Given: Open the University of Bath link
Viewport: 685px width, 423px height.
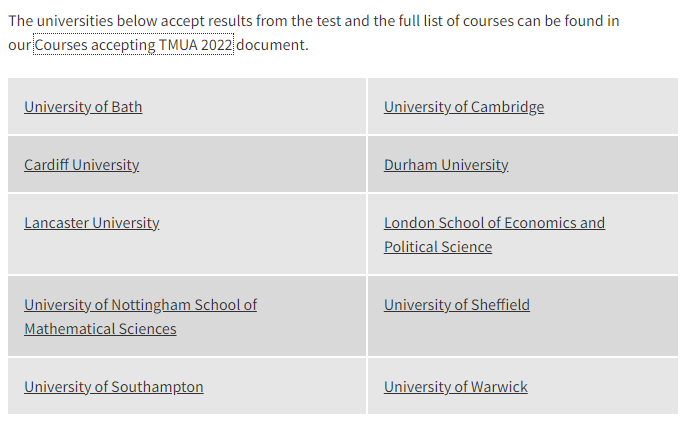Looking at the screenshot, I should [83, 107].
